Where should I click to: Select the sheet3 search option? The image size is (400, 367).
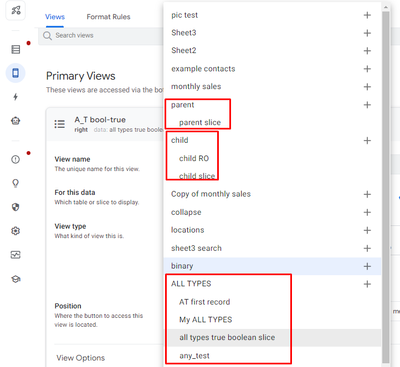(x=196, y=248)
